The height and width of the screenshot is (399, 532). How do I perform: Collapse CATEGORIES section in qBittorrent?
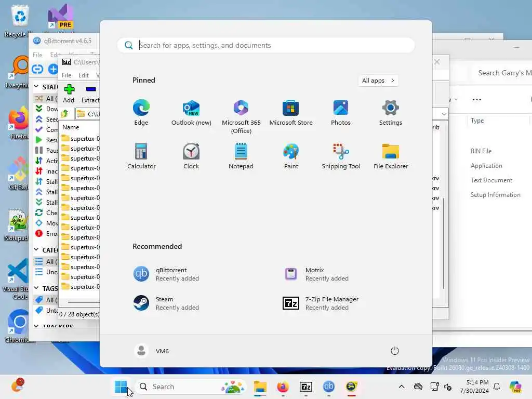point(36,250)
